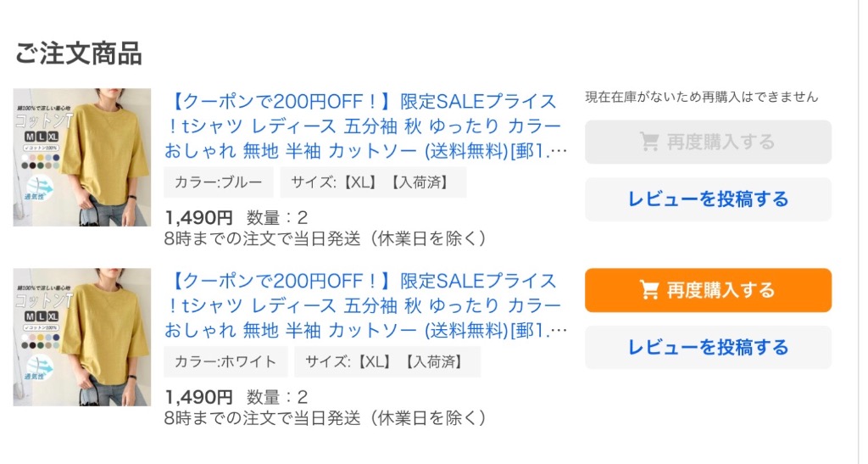Viewport: 868px width, 464px height.
Task: Open the second product thumbnail image
Action: click(x=82, y=338)
